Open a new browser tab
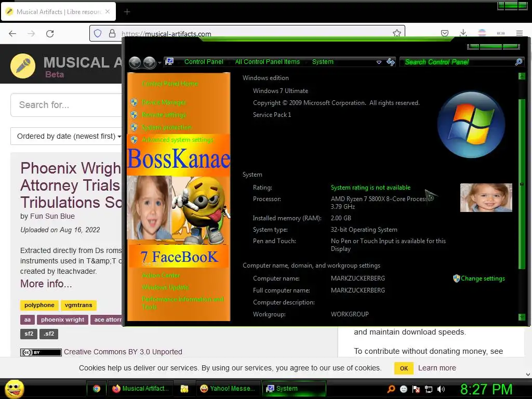Image resolution: width=532 pixels, height=399 pixels. (127, 12)
